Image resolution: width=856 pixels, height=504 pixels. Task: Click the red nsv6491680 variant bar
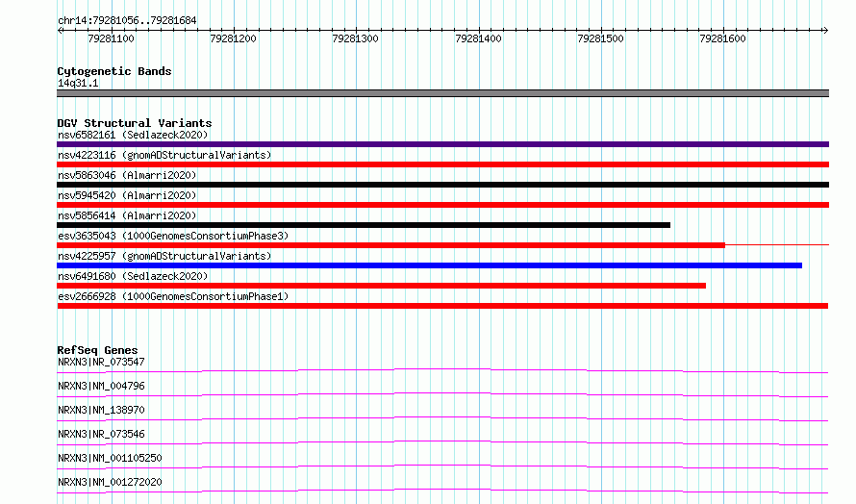(x=381, y=286)
